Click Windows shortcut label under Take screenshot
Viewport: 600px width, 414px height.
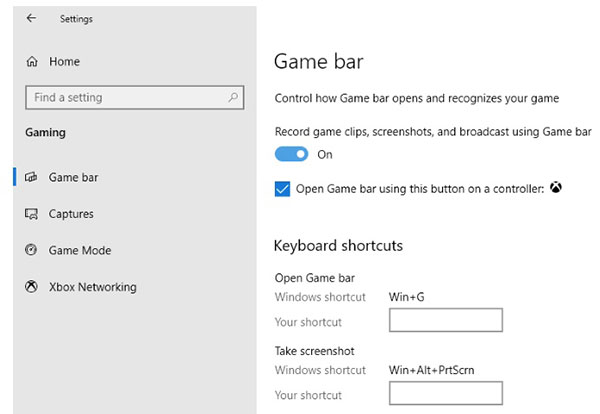[320, 370]
